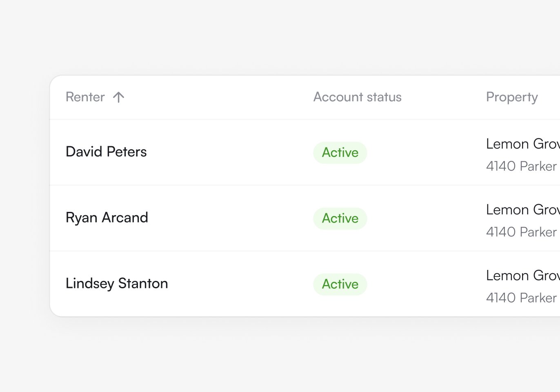Click Lindsey Stanton's 4140 Parker address
This screenshot has height=392, width=560.
click(x=521, y=298)
